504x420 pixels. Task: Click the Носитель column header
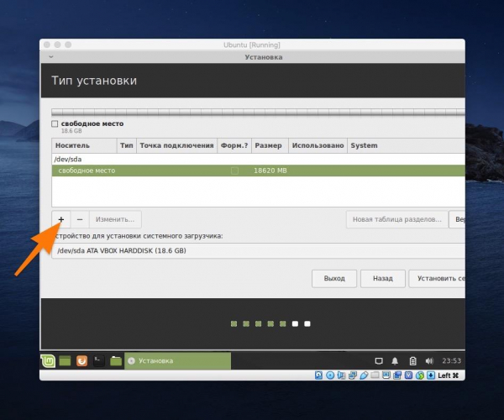pyautogui.click(x=84, y=145)
